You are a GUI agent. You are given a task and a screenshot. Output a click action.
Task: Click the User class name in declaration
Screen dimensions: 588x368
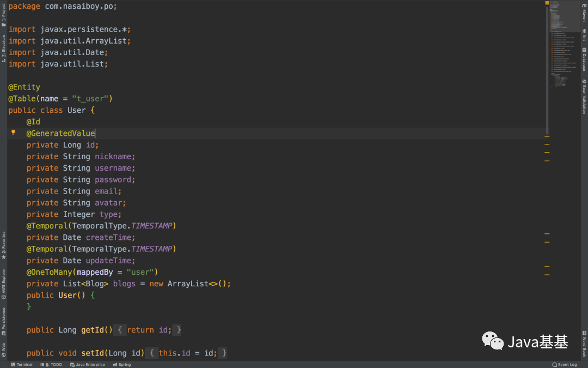click(x=77, y=110)
